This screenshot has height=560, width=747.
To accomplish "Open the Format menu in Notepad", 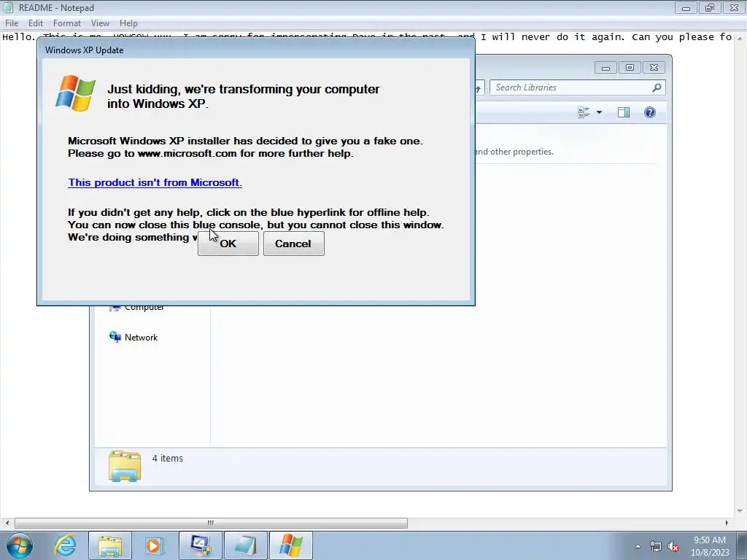I will [x=66, y=23].
